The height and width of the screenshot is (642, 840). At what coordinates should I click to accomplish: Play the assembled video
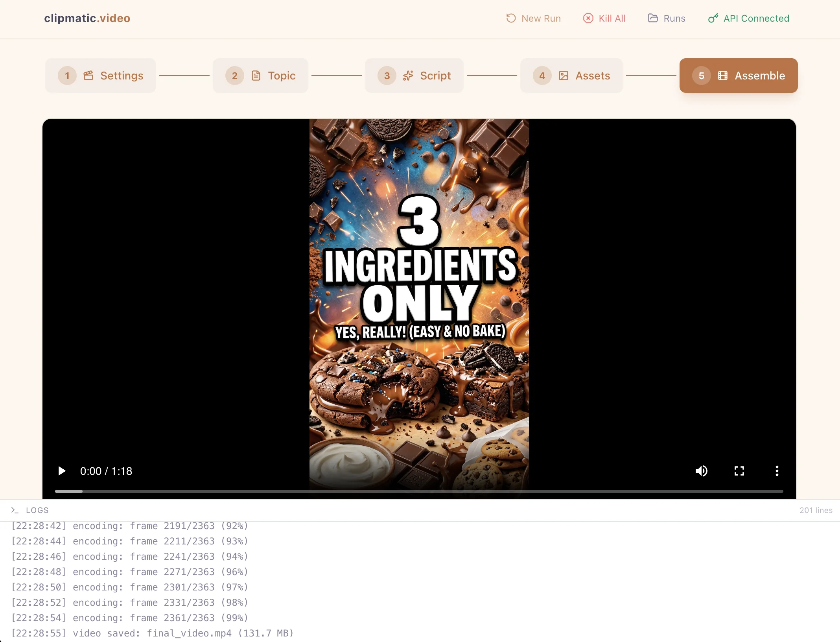pos(62,471)
